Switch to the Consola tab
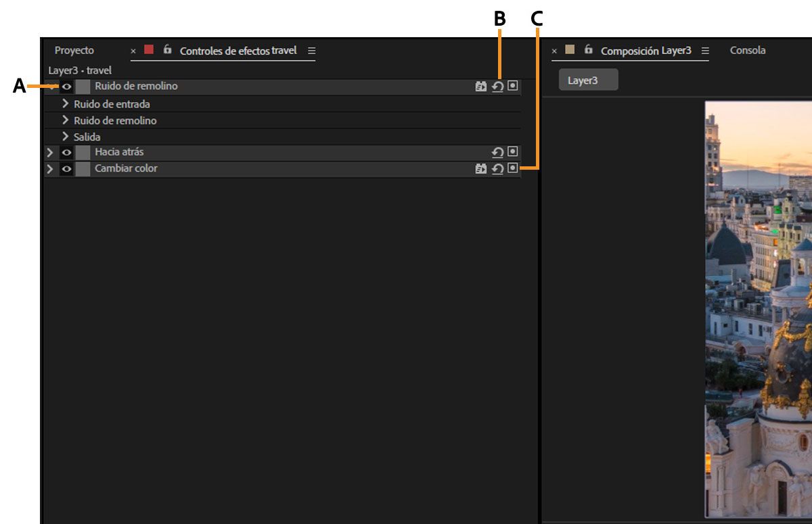Screen dimensions: 812x524 pos(747,50)
